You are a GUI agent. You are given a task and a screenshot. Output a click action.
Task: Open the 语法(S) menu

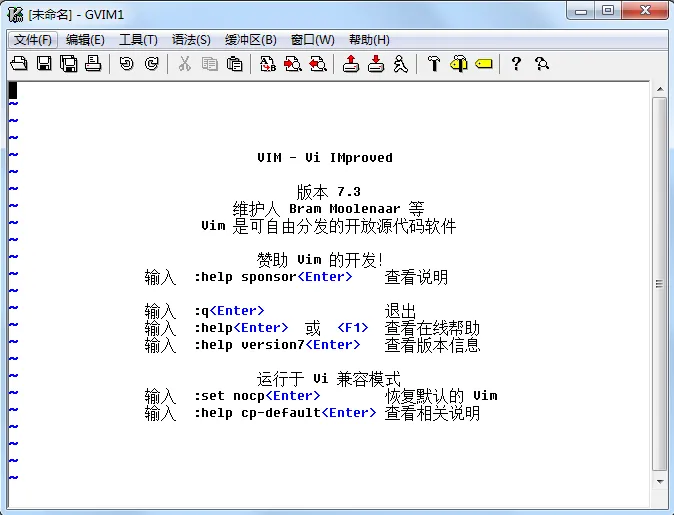coord(191,40)
